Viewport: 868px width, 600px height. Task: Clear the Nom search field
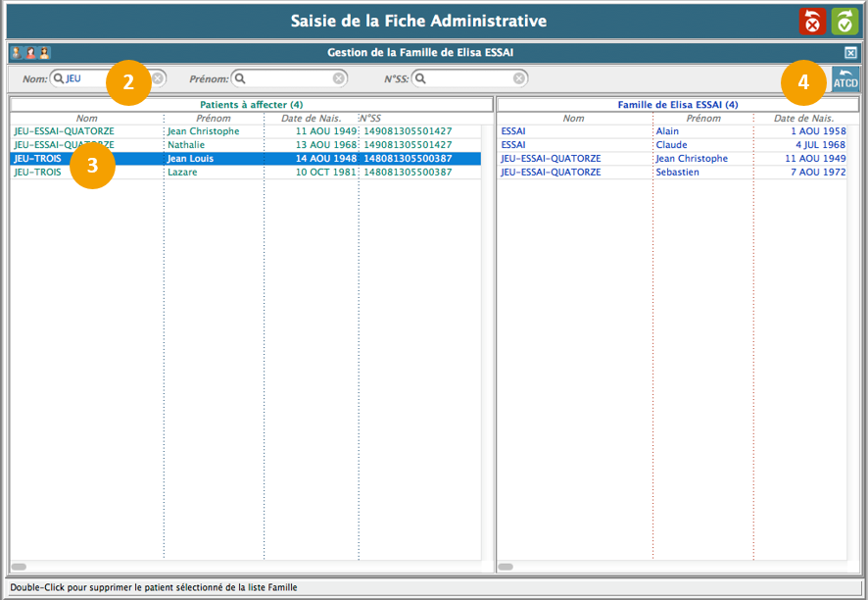coord(158,78)
